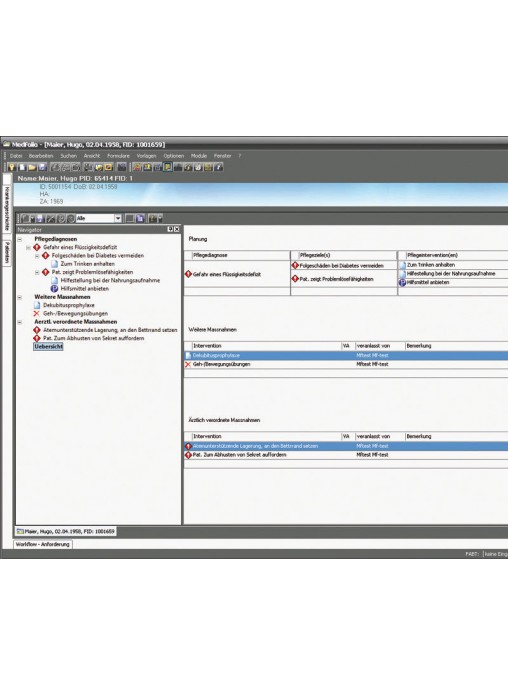Click the save floppy disk icon in main toolbar

[x=42, y=167]
